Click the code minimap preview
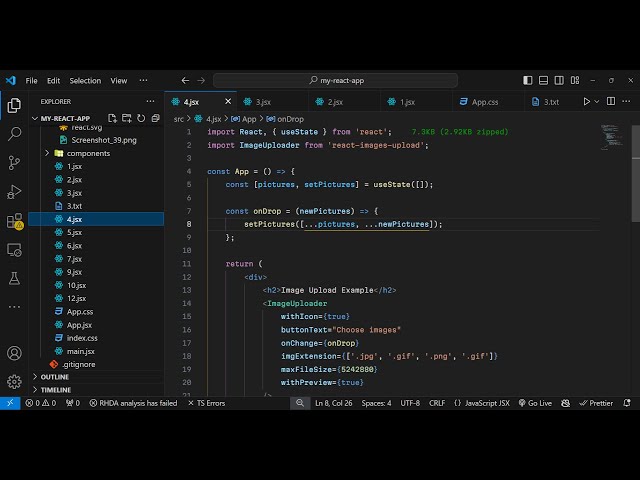Image resolution: width=640 pixels, height=480 pixels. (610, 135)
